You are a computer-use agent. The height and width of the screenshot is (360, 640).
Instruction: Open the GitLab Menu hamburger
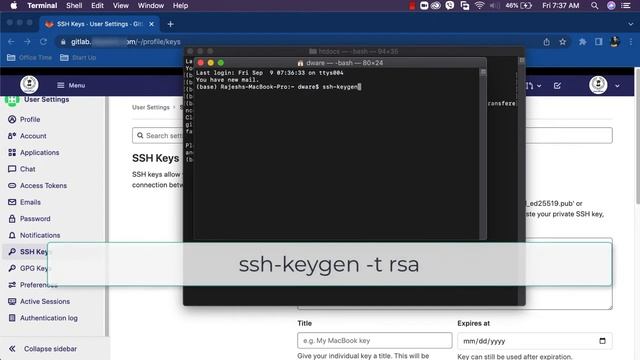tap(71, 85)
